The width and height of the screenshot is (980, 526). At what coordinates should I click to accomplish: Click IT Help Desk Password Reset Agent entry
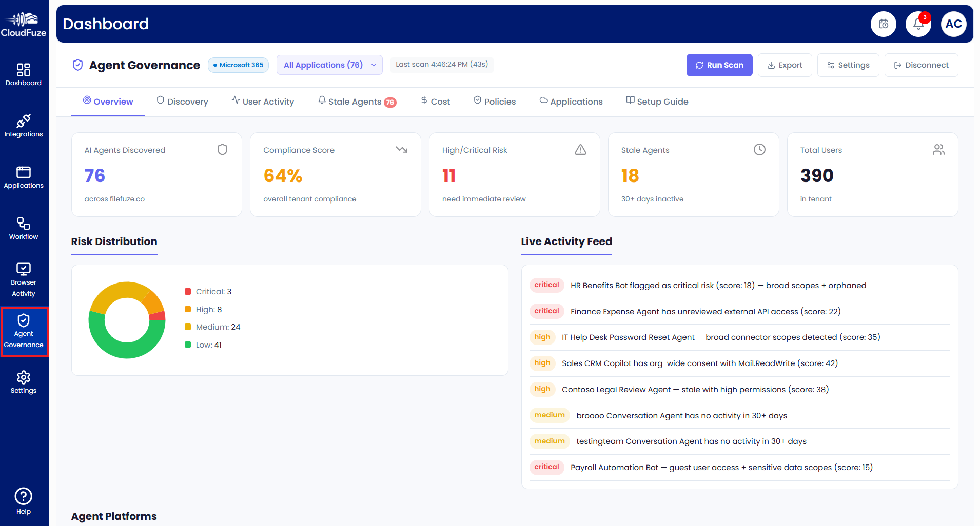coord(739,337)
